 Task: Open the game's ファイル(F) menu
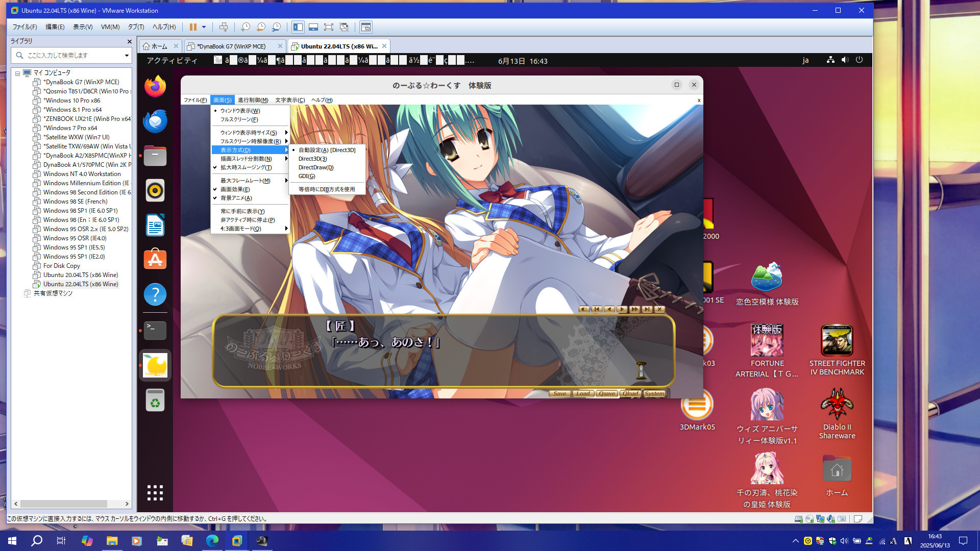pos(195,100)
